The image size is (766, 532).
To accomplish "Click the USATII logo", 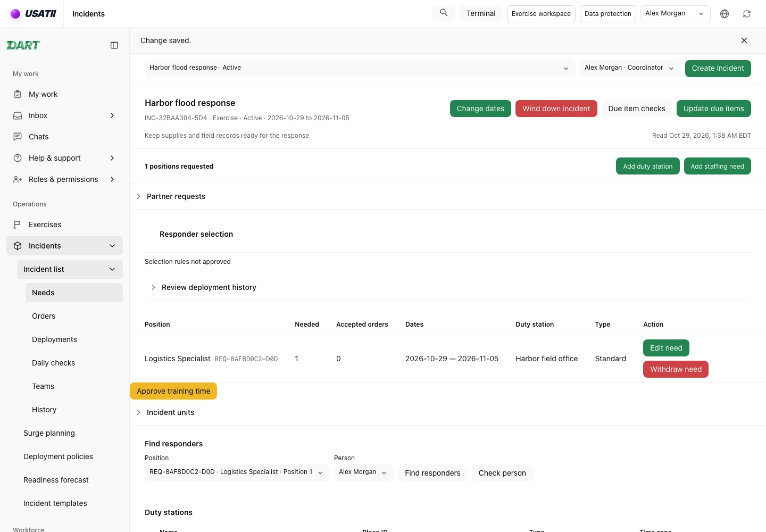I will tap(33, 14).
